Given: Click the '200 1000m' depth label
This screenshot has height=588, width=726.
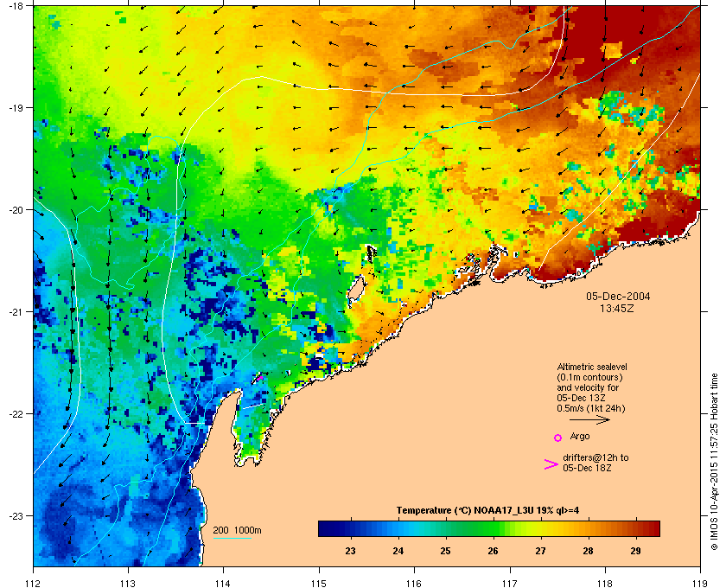Looking at the screenshot, I should click(237, 530).
